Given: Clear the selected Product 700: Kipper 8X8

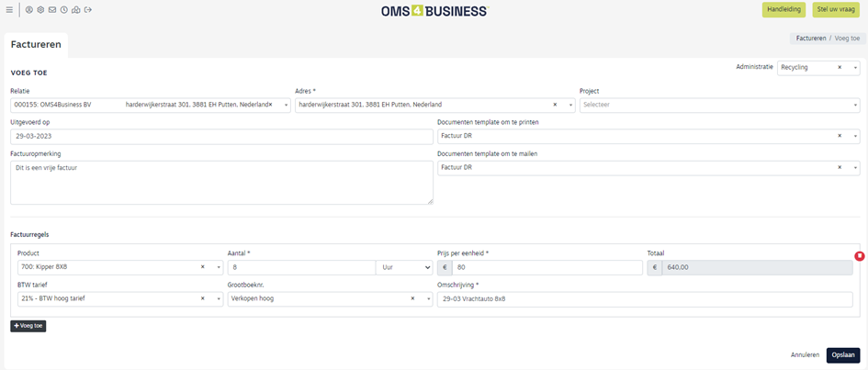Looking at the screenshot, I should [x=202, y=267].
